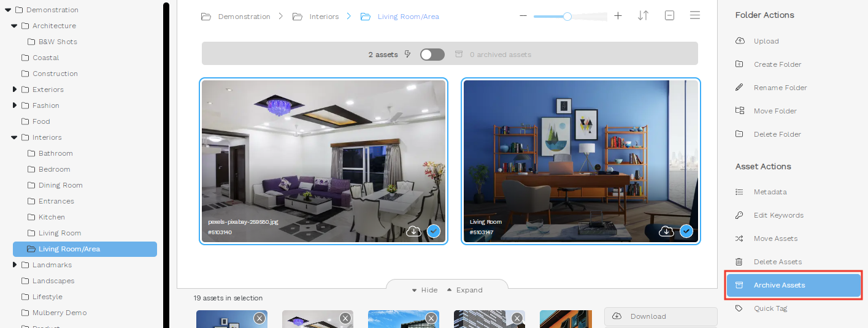
Task: Click the lightning bolt icon beside 2 assets
Action: click(x=408, y=54)
